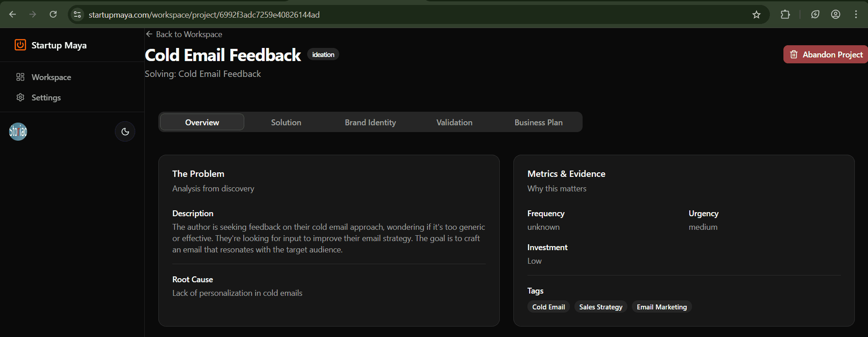Click the Sales Strategy tag
The height and width of the screenshot is (337, 868).
click(x=601, y=307)
